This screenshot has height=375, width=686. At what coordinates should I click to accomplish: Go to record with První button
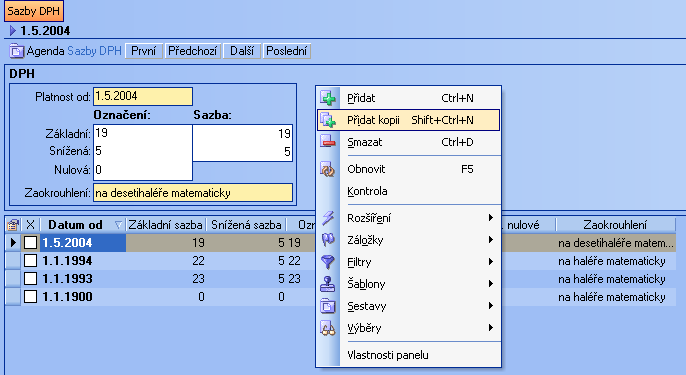pos(144,51)
